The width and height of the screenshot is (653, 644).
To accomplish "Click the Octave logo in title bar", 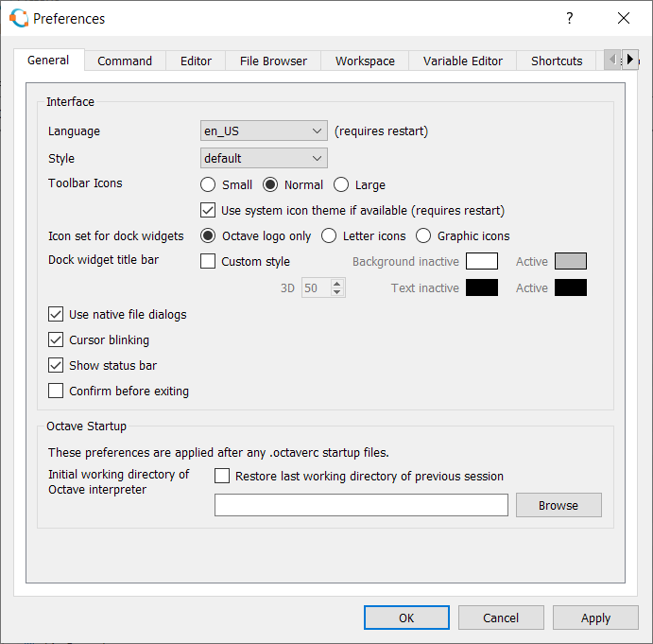I will click(x=19, y=18).
